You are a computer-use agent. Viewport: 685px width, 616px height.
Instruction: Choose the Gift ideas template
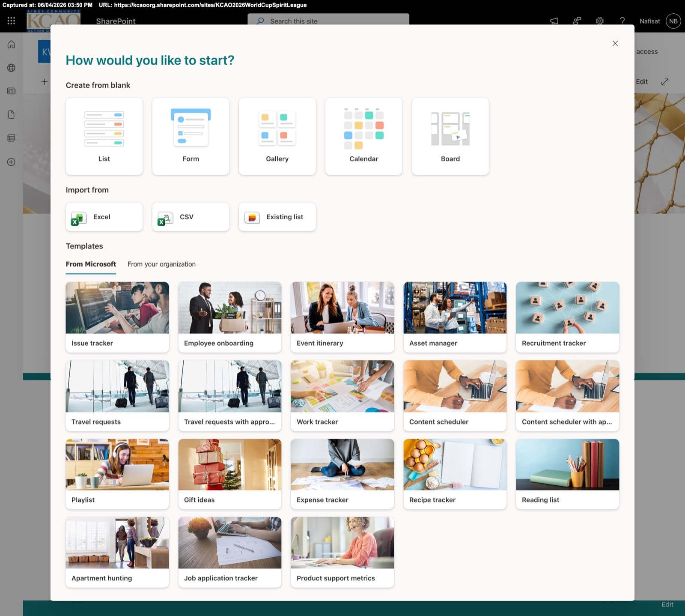(229, 474)
